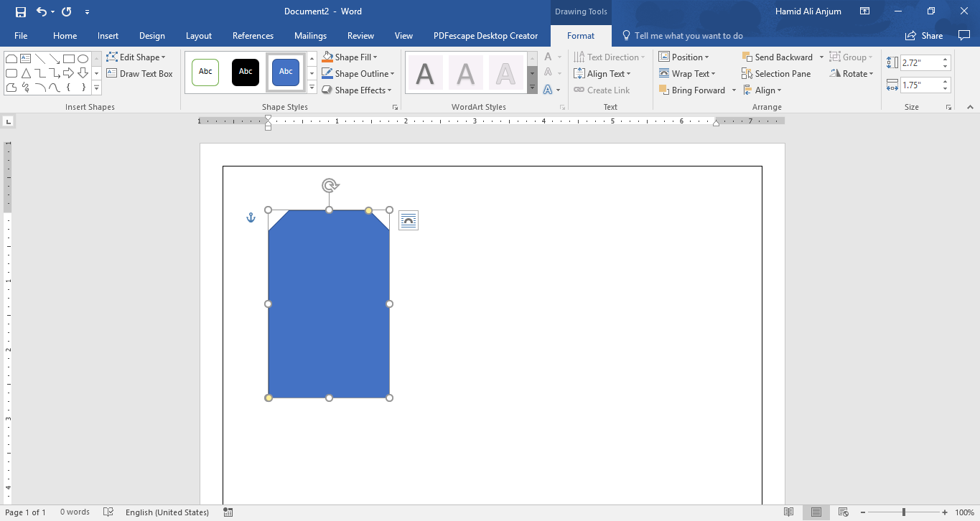Open the Read Mode view
The width and height of the screenshot is (980, 521).
[788, 512]
